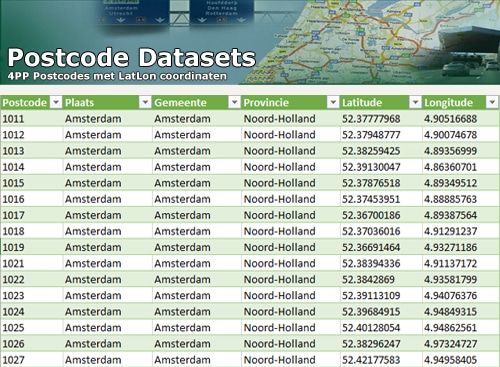Image resolution: width=500 pixels, height=367 pixels.
Task: Click latitude value 52.38259425
Action: coord(371,151)
